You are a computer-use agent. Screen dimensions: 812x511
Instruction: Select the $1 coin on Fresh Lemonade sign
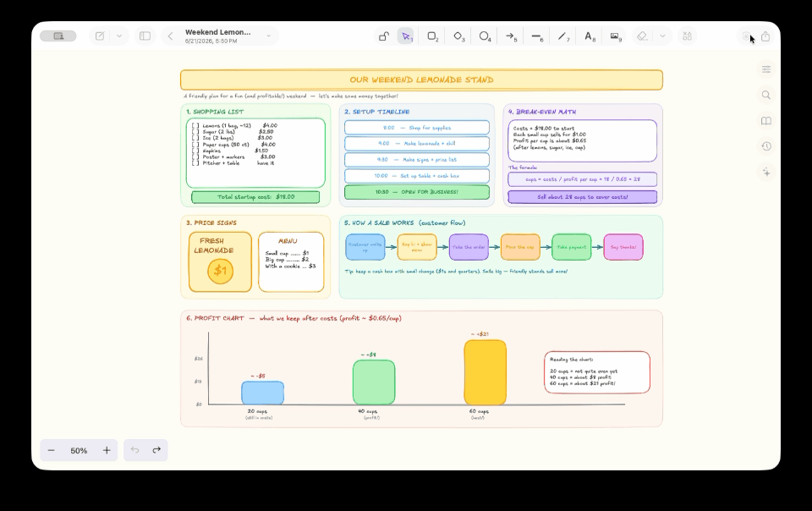(221, 271)
